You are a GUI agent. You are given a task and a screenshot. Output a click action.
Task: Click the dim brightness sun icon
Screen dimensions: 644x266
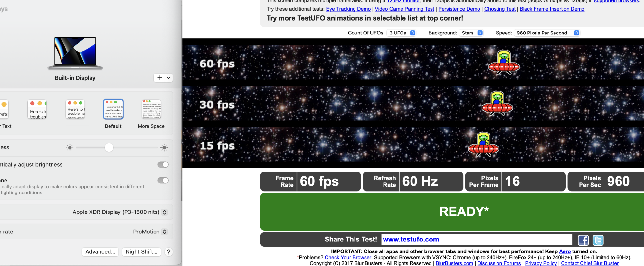[x=70, y=148]
